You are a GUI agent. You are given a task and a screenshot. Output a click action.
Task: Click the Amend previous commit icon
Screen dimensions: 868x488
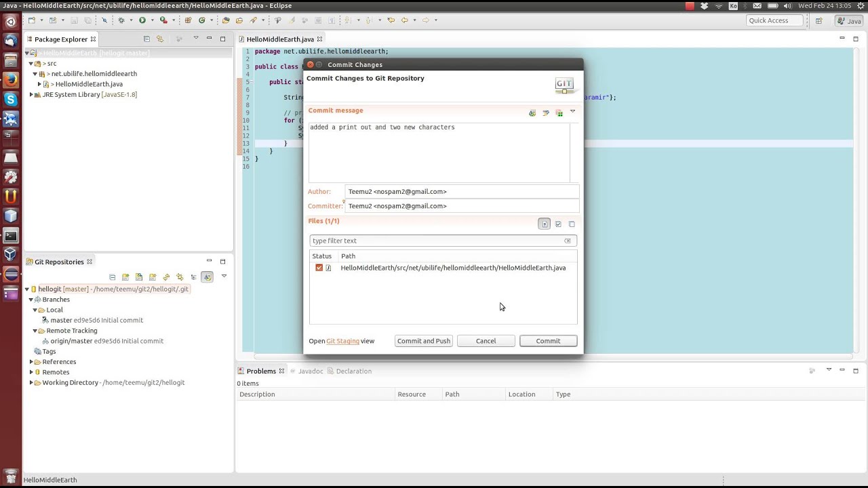click(532, 113)
